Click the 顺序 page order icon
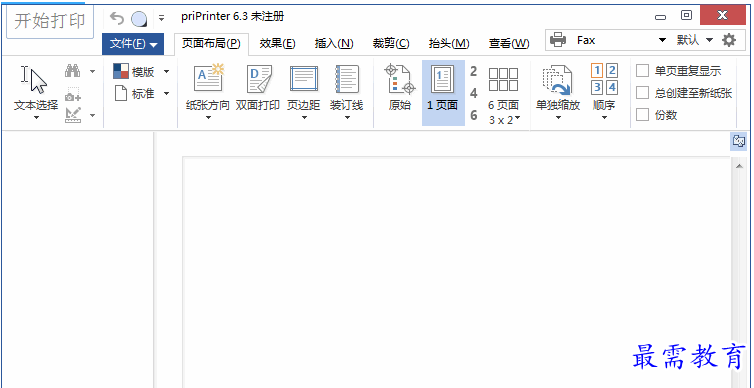754x388 pixels. coord(604,79)
